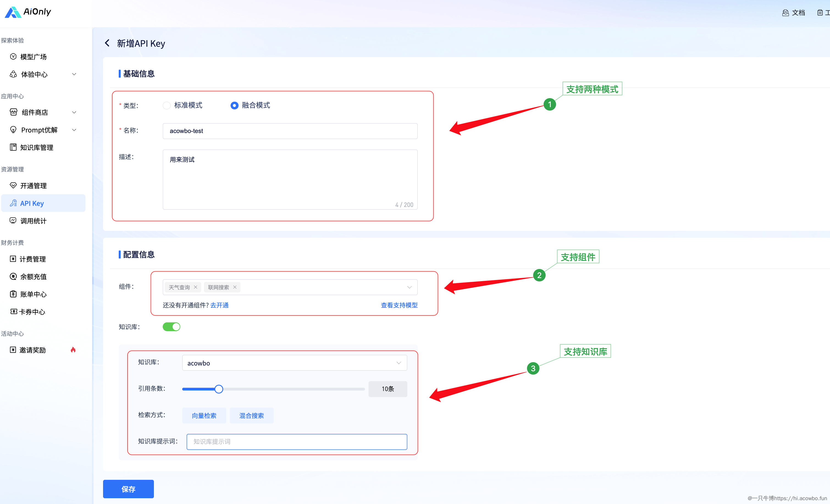Click the 文档 icon in top bar
Image resolution: width=830 pixels, height=504 pixels.
785,13
